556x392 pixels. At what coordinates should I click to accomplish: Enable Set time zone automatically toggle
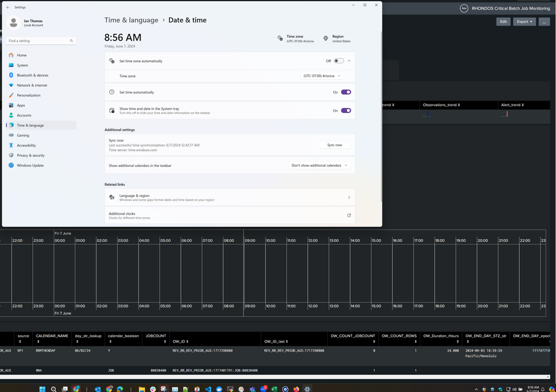(x=338, y=61)
